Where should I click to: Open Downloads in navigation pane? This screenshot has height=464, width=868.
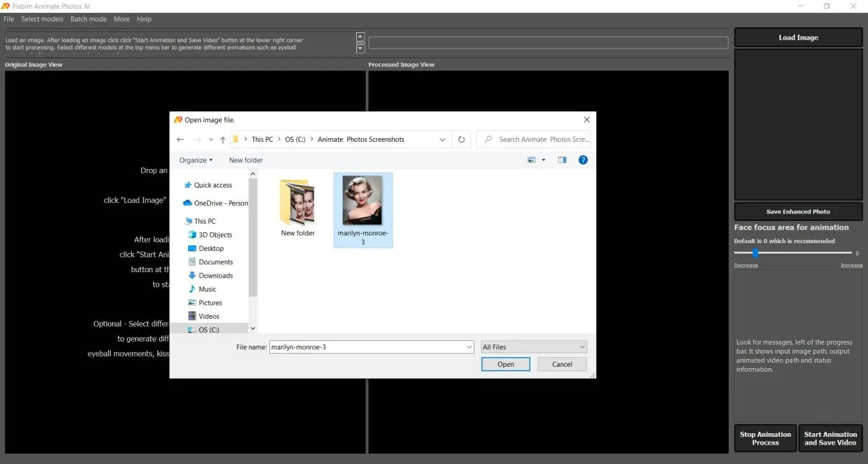pyautogui.click(x=210, y=276)
